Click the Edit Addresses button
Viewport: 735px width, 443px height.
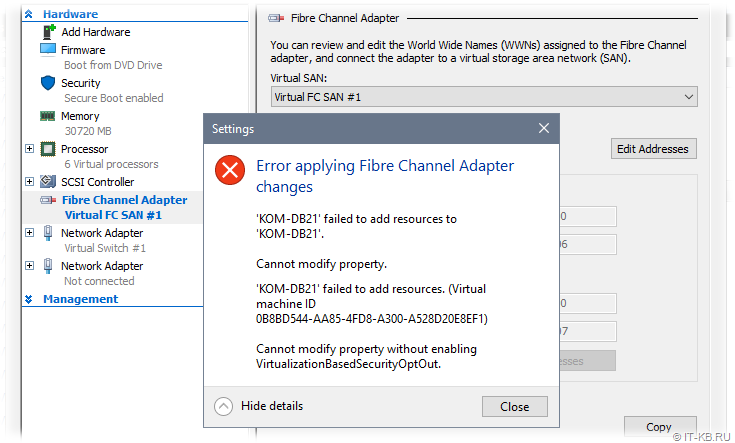(653, 149)
